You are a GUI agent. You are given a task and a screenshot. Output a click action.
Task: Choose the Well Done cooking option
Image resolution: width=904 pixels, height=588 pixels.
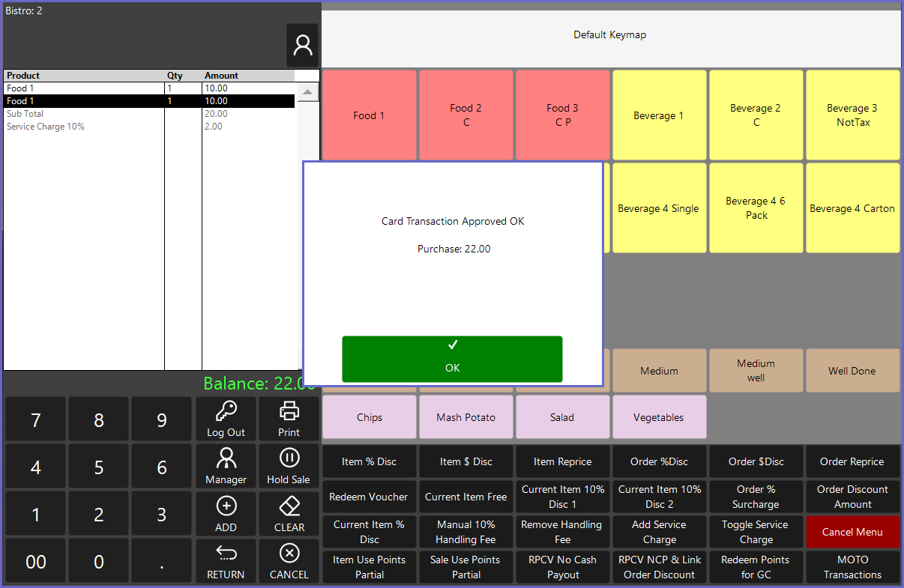pos(852,371)
